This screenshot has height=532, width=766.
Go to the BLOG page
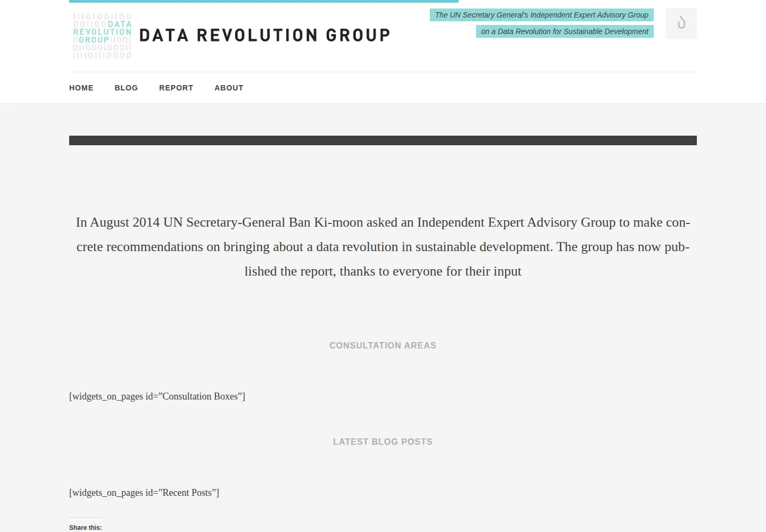[126, 88]
